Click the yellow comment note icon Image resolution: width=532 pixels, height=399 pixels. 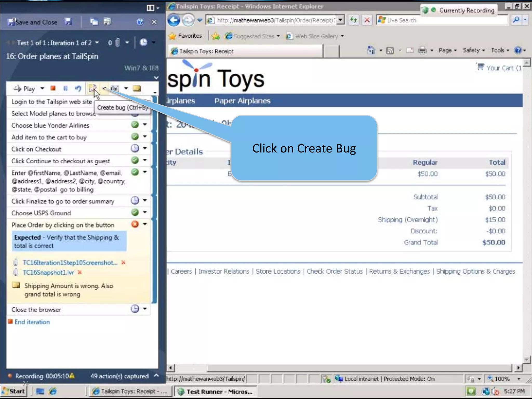tap(137, 89)
